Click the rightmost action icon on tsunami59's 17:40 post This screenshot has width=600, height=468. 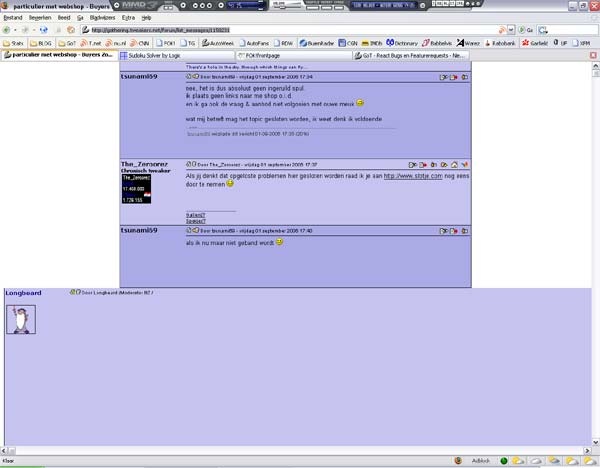click(x=465, y=231)
